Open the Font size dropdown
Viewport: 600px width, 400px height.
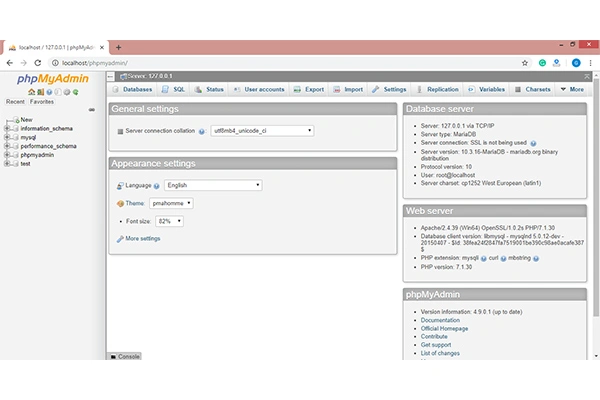coord(171,220)
